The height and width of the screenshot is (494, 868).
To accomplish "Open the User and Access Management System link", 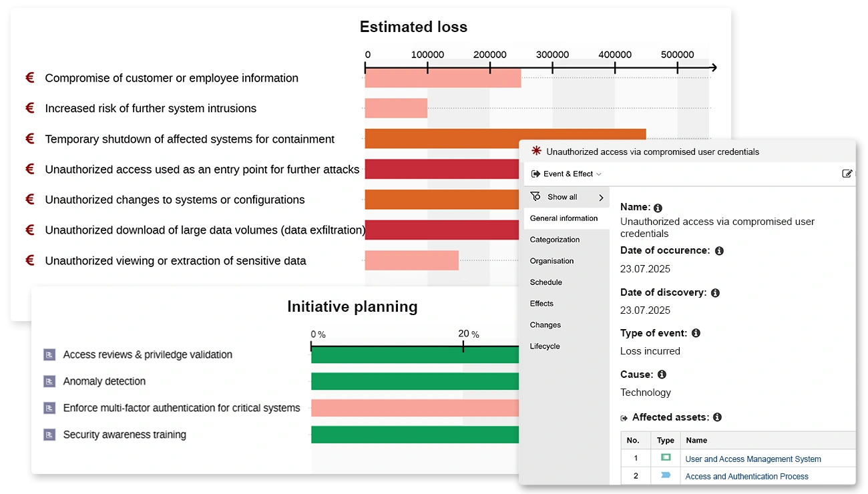I will click(x=752, y=459).
